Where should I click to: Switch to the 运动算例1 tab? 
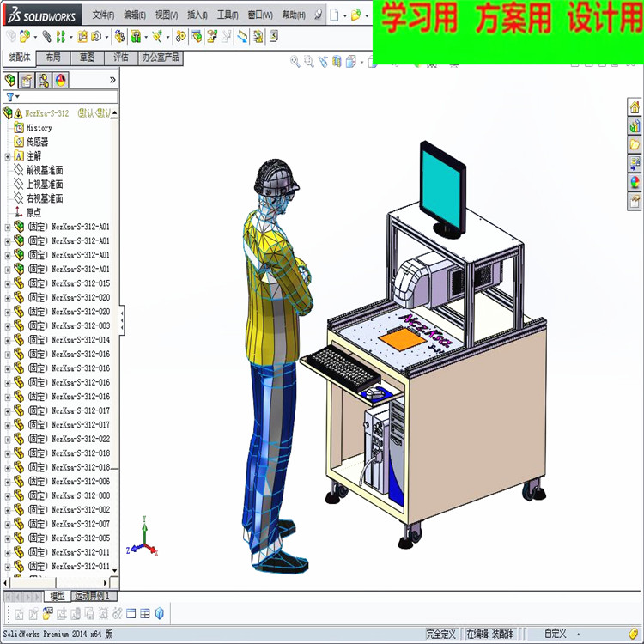(94, 596)
